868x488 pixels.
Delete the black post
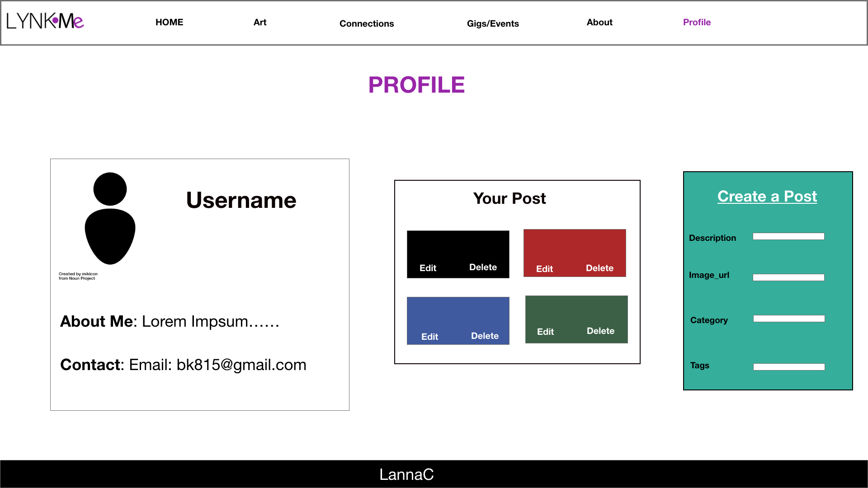pyautogui.click(x=483, y=267)
